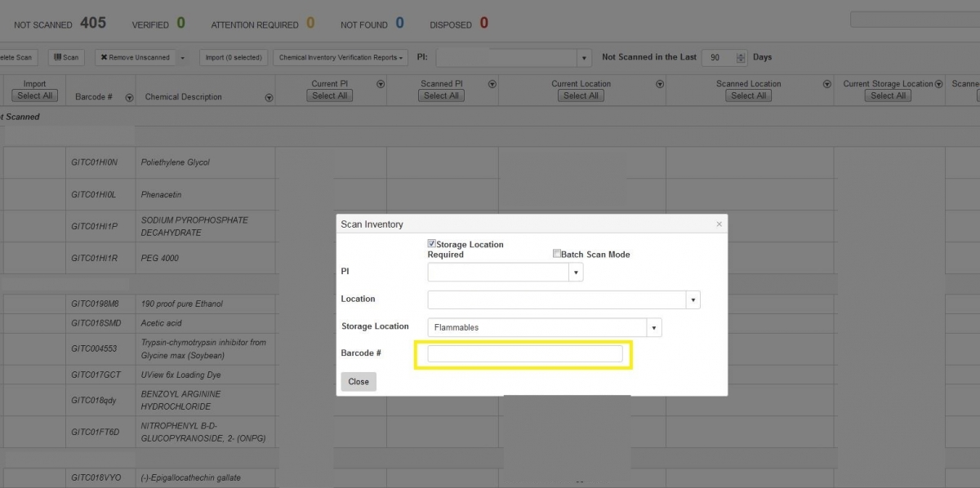This screenshot has width=980, height=488.
Task: Enable Batch Scan Mode checkbox
Action: coord(556,254)
